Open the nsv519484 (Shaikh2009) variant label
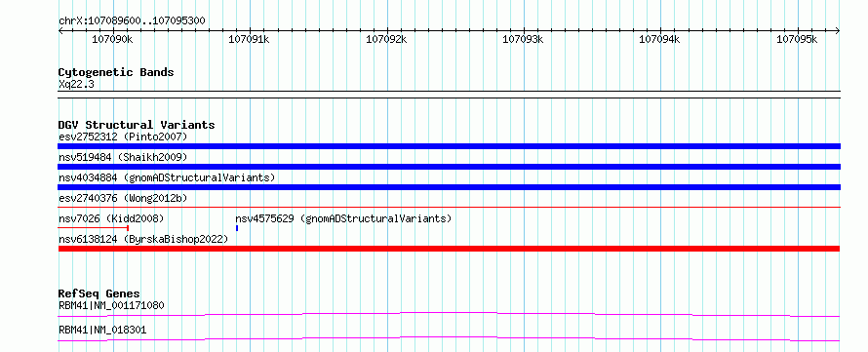Viewport: 868px width, 352px height. pos(123,157)
